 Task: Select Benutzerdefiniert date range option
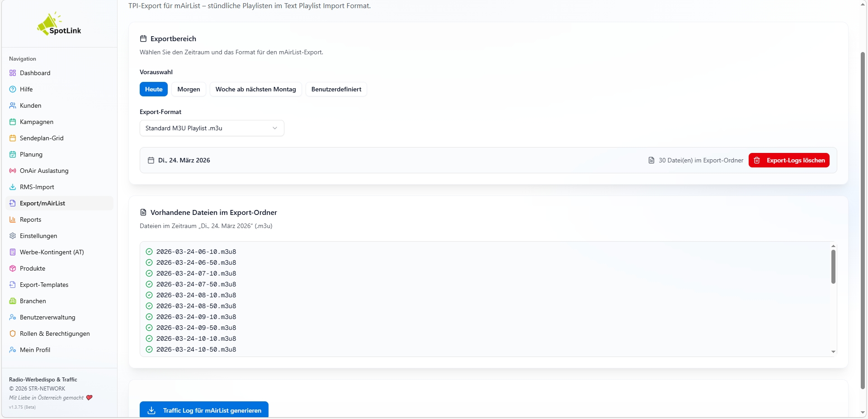pyautogui.click(x=336, y=89)
